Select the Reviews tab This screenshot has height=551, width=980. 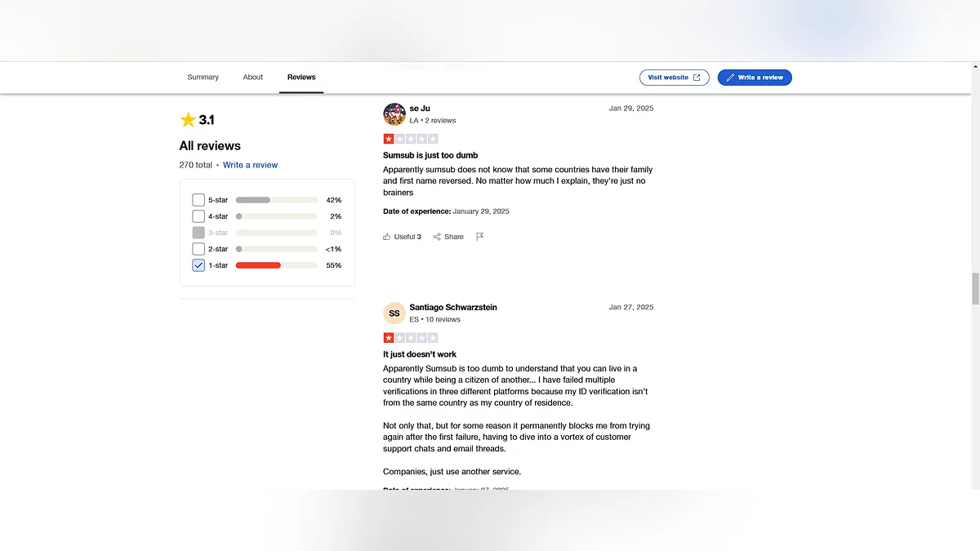pos(301,78)
